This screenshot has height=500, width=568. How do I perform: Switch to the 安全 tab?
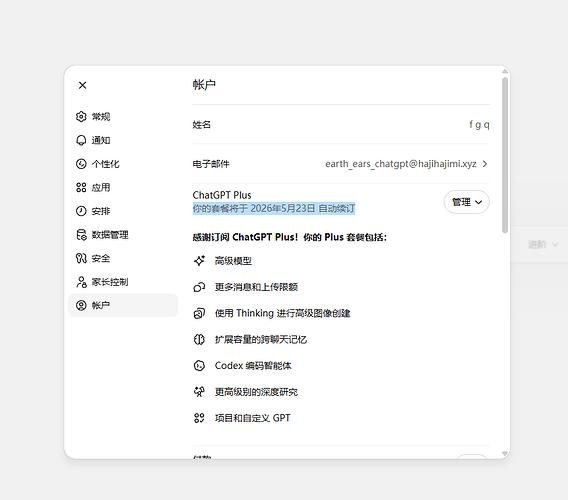click(123, 258)
